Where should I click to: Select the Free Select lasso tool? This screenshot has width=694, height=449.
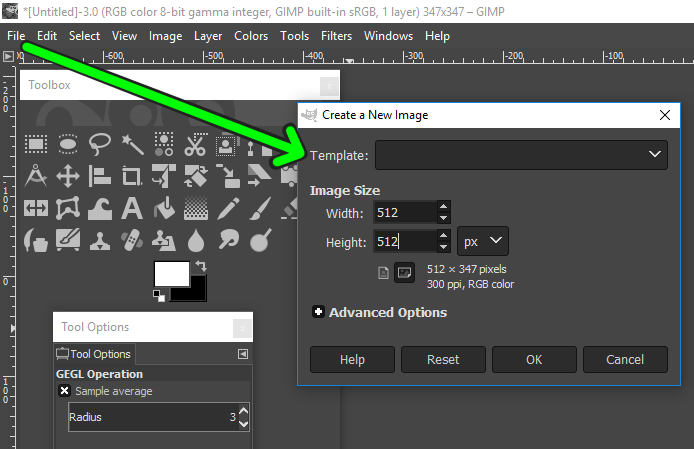tap(100, 144)
